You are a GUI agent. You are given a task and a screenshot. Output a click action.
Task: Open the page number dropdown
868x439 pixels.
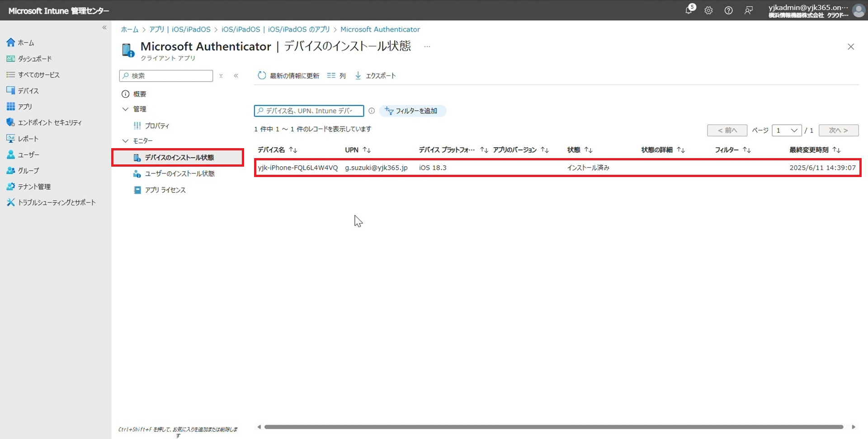tap(787, 131)
